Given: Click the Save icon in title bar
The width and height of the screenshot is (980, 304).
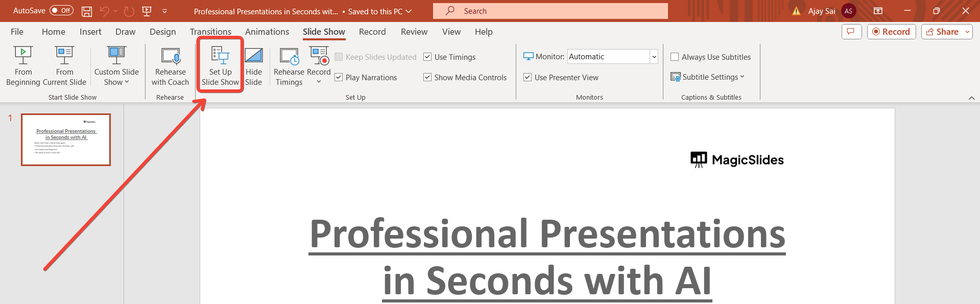Looking at the screenshot, I should (x=87, y=11).
